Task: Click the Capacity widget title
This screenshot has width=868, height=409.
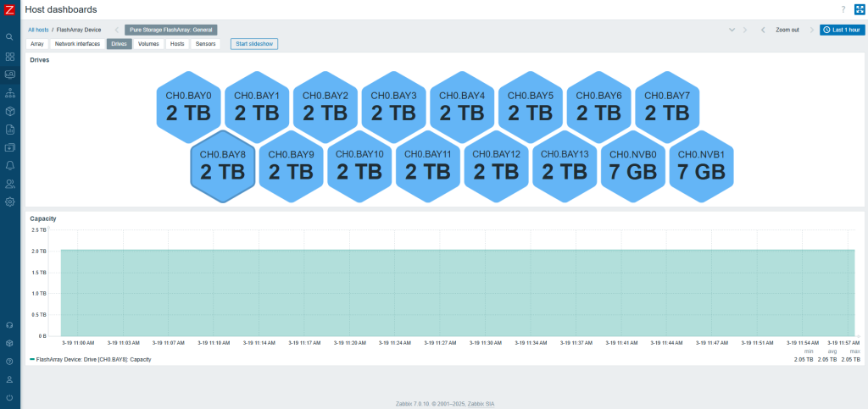Action: tap(42, 218)
